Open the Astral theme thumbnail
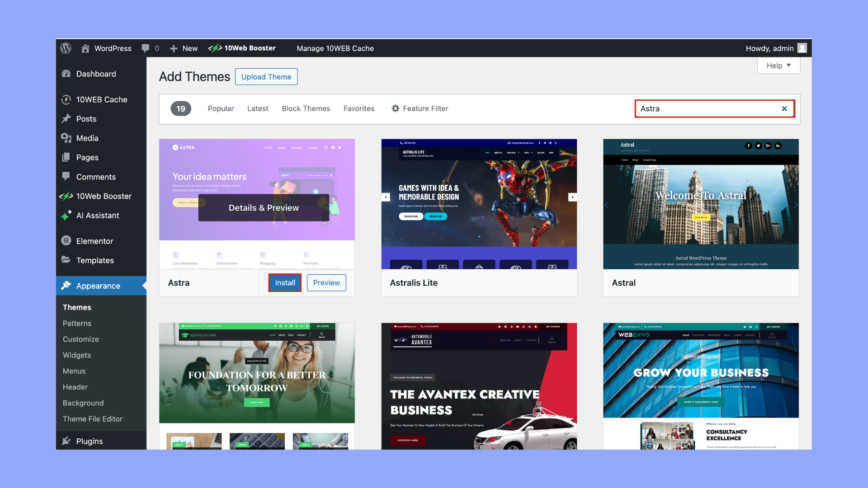The width and height of the screenshot is (868, 488). coord(701,204)
